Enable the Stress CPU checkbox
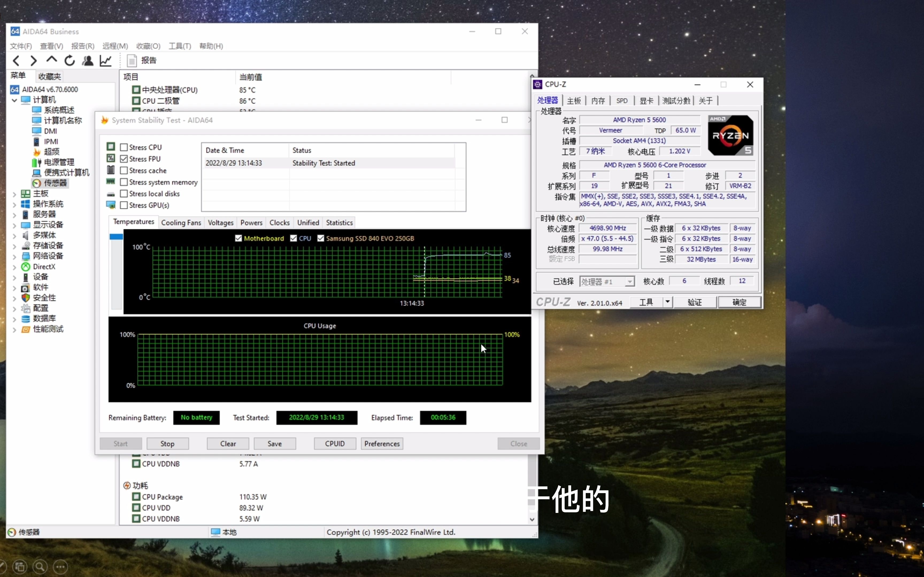The width and height of the screenshot is (924, 577). 124,147
